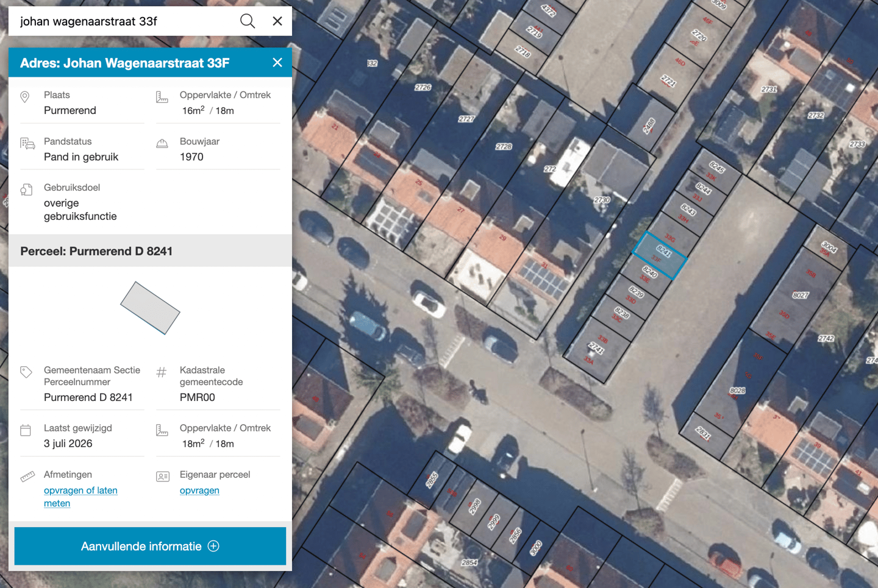Click the search magnifier icon
Screen dimensions: 878x588
coord(247,21)
